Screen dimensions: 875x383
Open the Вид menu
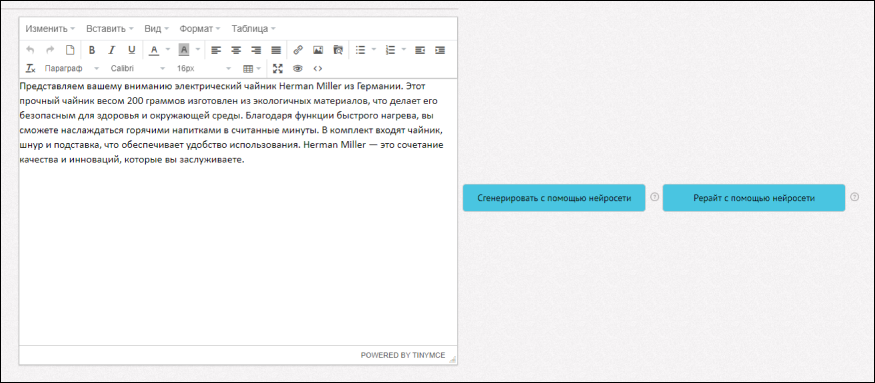coord(156,28)
